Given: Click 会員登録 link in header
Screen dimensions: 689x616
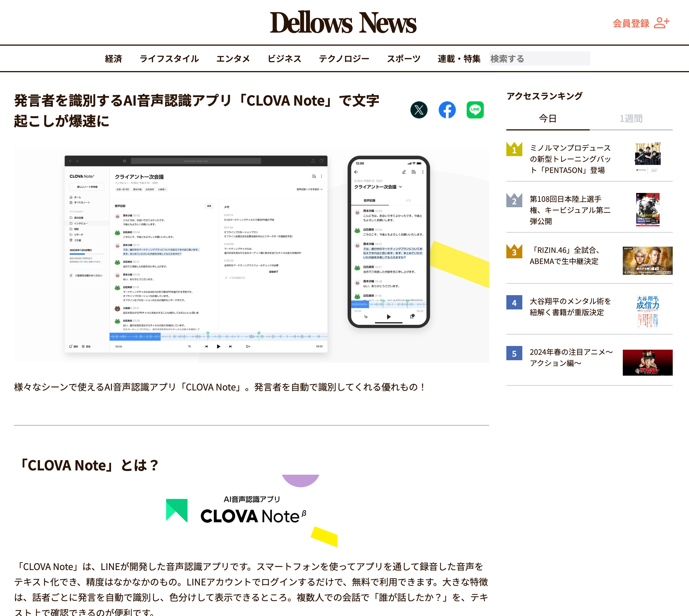Looking at the screenshot, I should tap(631, 23).
